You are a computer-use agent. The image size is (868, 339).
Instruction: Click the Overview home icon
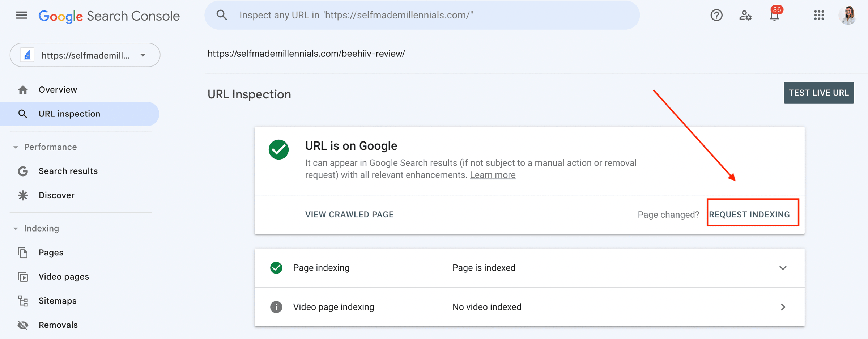pyautogui.click(x=23, y=90)
